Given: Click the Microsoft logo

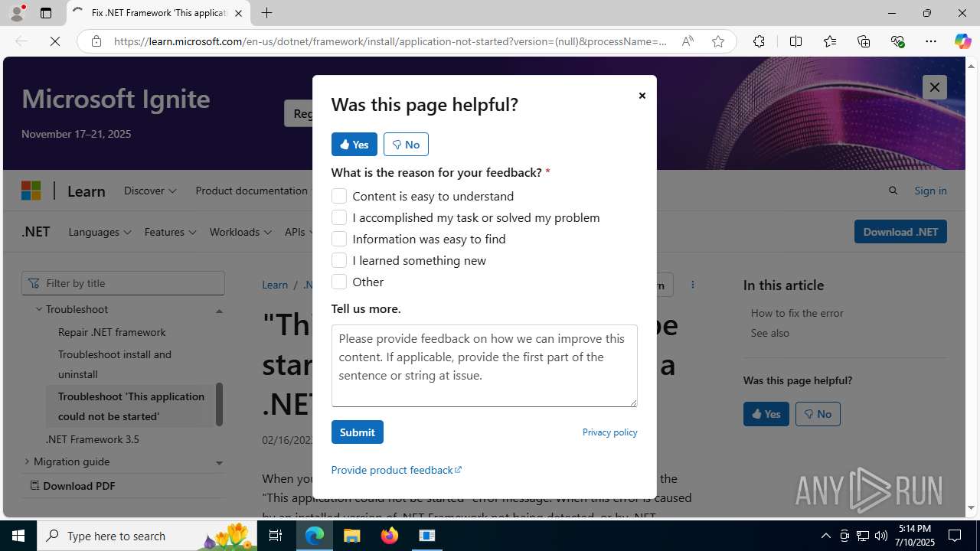Looking at the screenshot, I should (x=31, y=191).
